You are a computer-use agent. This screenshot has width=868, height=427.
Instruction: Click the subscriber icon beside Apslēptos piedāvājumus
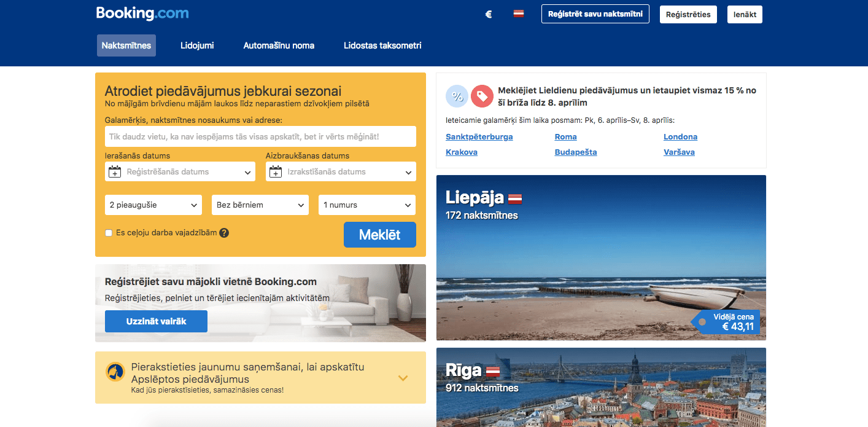[x=115, y=372]
